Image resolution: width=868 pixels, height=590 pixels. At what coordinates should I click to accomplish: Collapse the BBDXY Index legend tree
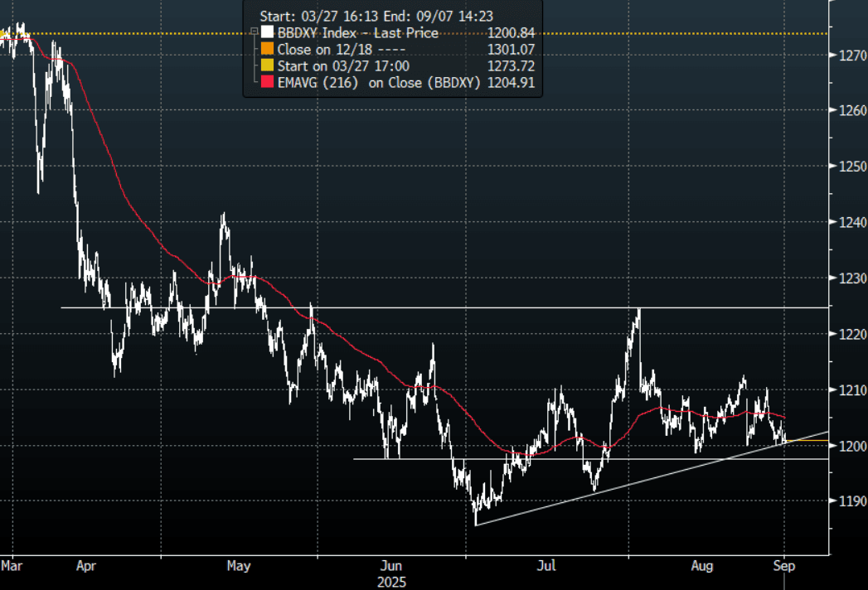tap(253, 32)
